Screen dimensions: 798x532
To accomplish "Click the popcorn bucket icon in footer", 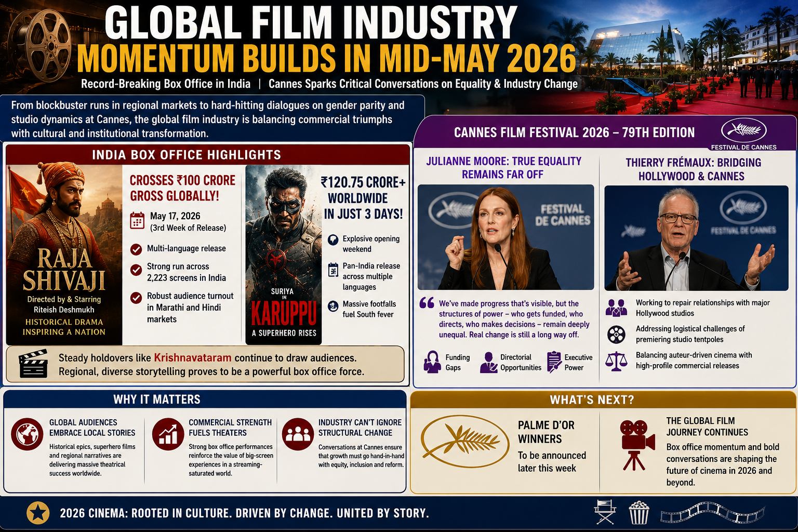I will click(x=639, y=512).
